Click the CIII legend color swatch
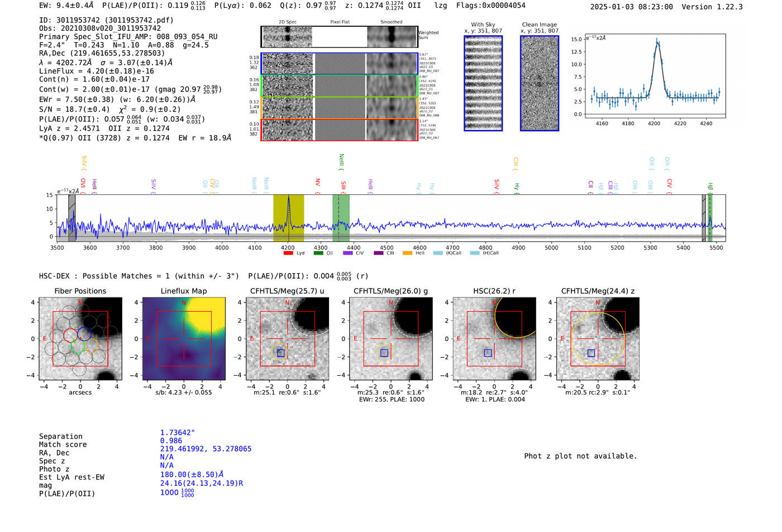Screen dimensions: 782x532 (379, 253)
